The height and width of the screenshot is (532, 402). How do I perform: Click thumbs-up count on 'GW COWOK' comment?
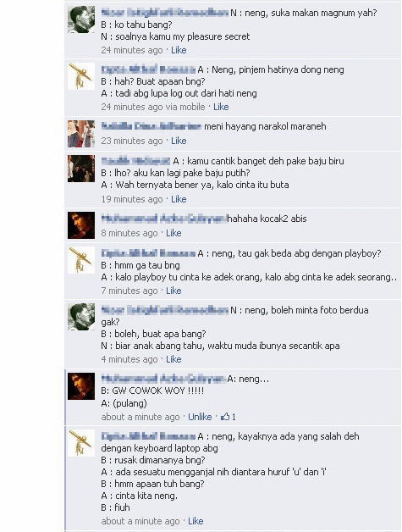point(229,417)
